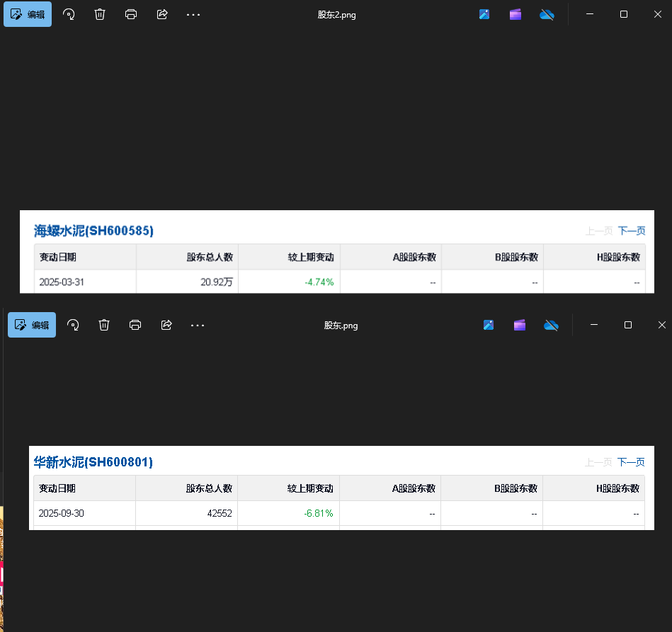Click 下一页 beside 海螺水泥 title

(x=632, y=231)
